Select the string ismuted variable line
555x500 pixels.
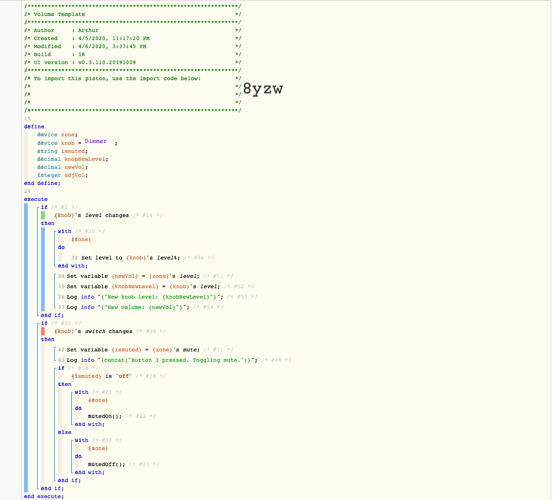[x=62, y=151]
